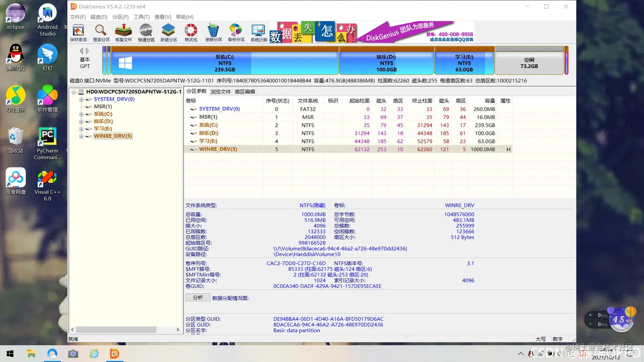Go to previous disk arrow
This screenshot has height=362, width=644.
pyautogui.click(x=81, y=51)
